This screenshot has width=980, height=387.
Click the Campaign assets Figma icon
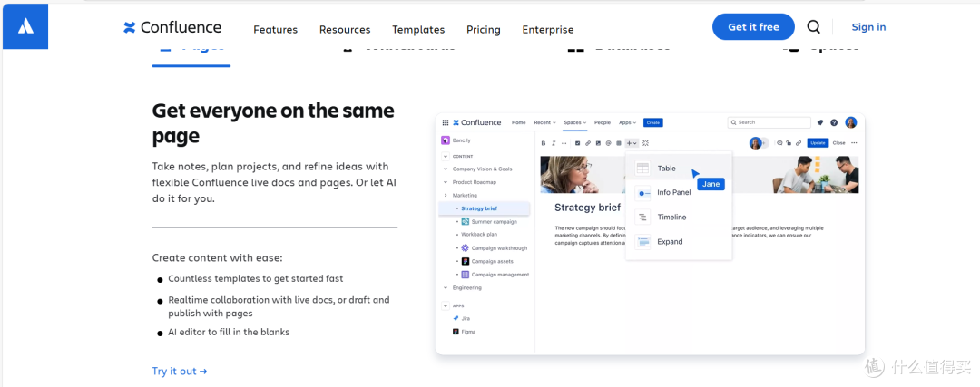coord(465,261)
